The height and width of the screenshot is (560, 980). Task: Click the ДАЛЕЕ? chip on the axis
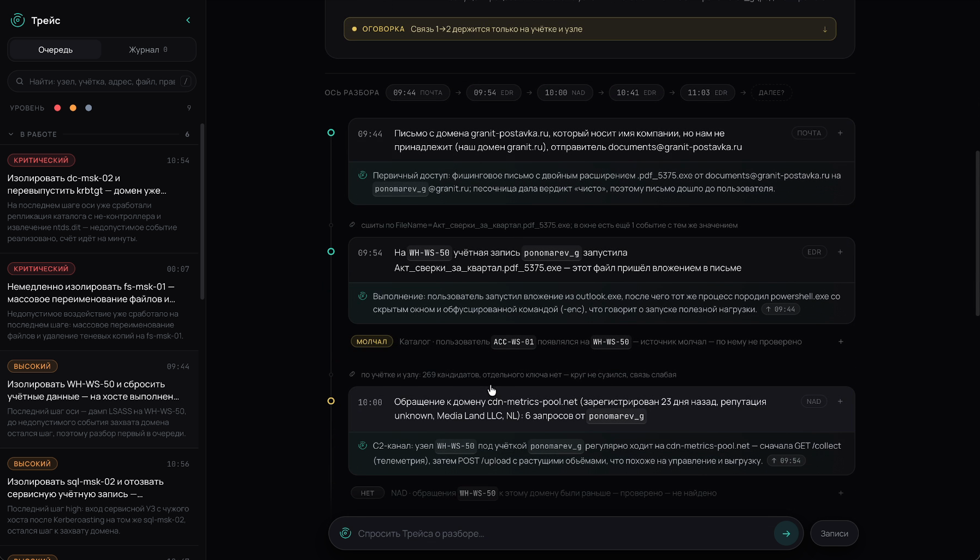[x=771, y=93]
